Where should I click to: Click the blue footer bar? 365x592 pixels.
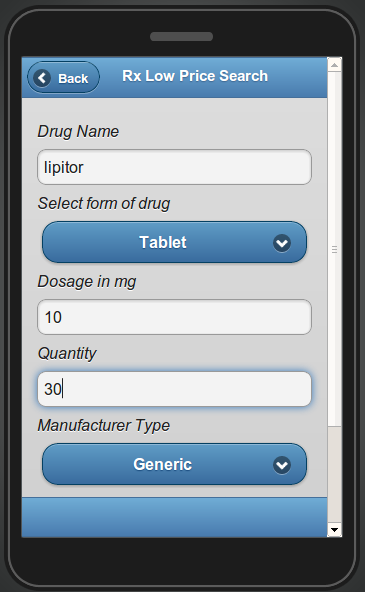click(174, 517)
